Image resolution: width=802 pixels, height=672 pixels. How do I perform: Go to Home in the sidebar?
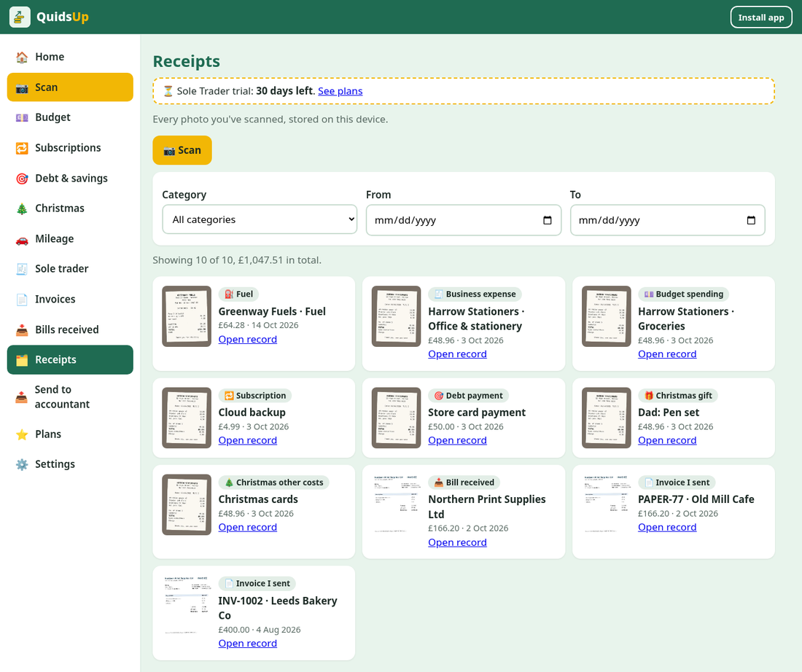tap(70, 58)
